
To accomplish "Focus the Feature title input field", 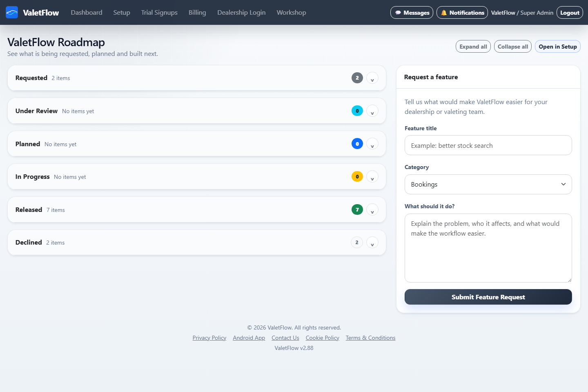I will click(x=488, y=145).
